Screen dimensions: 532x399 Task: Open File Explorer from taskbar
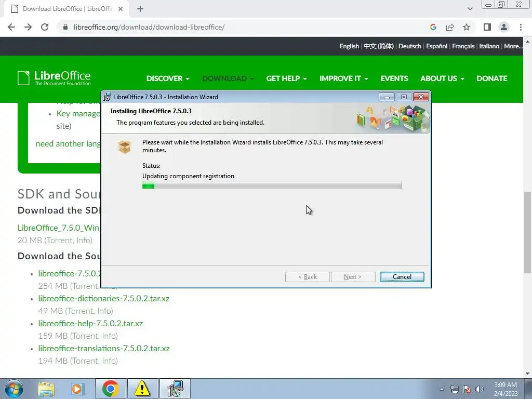pyautogui.click(x=46, y=389)
